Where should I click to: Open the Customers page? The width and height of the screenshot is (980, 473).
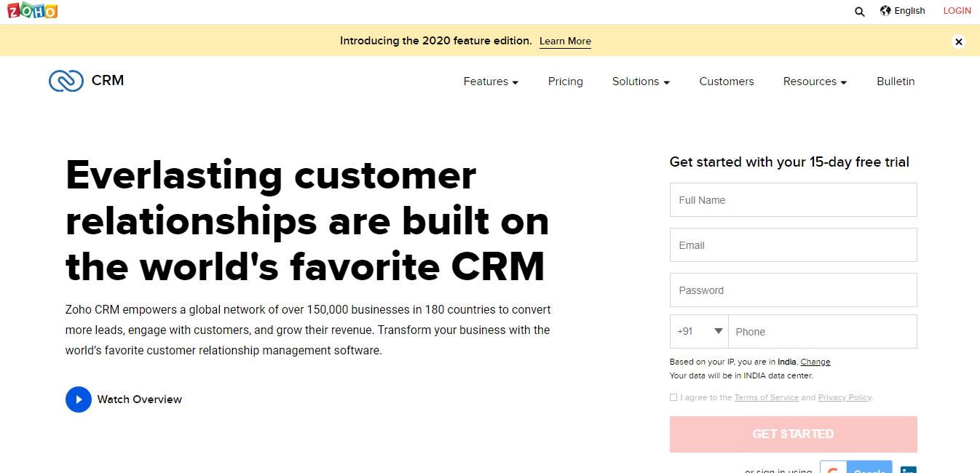[727, 82]
